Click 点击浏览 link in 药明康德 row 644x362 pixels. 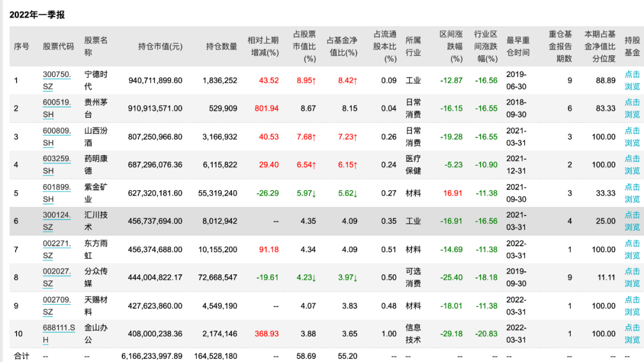632,165
